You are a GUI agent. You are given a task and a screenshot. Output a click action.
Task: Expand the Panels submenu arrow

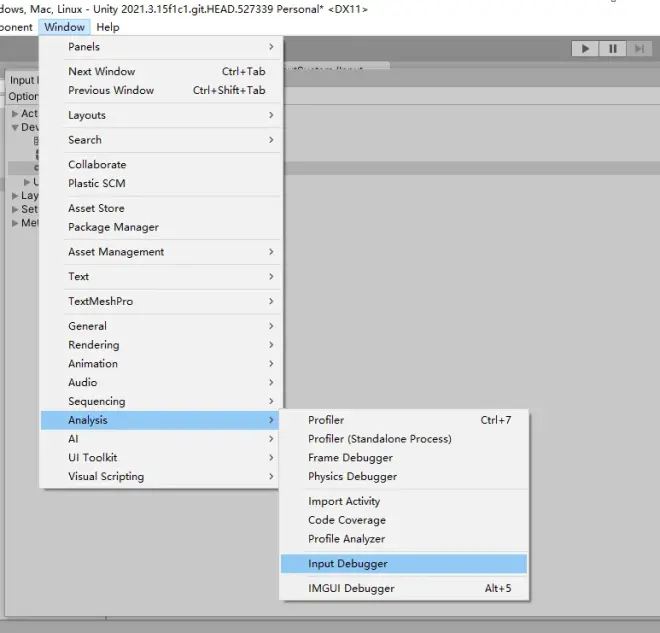coord(271,47)
